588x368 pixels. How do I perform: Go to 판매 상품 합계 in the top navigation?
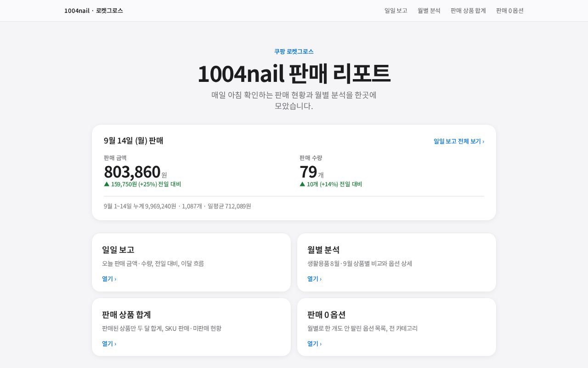pyautogui.click(x=468, y=11)
